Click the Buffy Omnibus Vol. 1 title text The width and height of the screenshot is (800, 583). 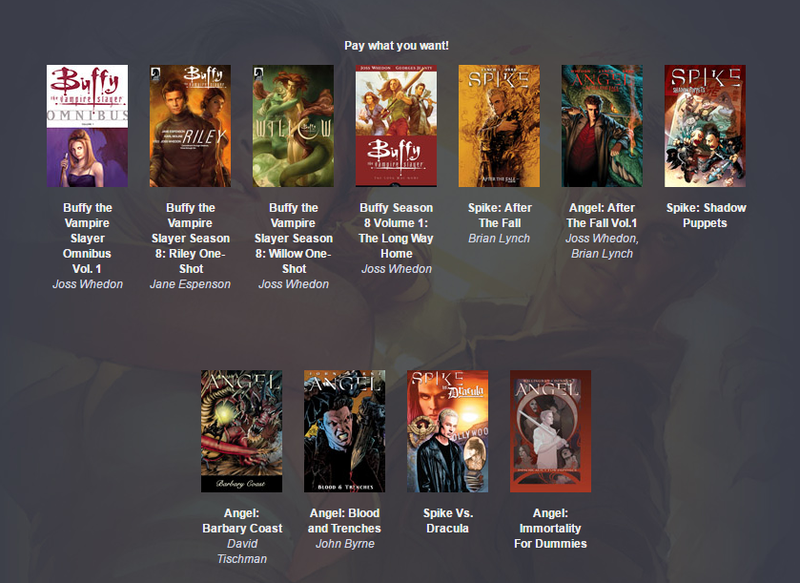point(87,238)
